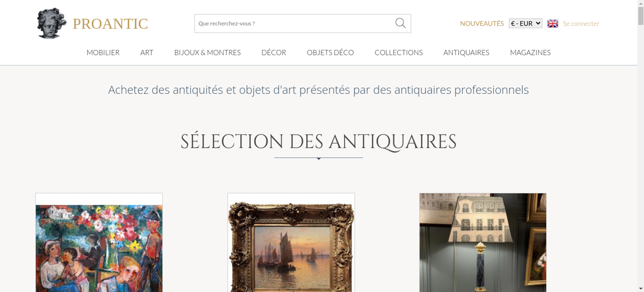Open the MOBILIER menu
The image size is (644, 292).
(x=103, y=52)
